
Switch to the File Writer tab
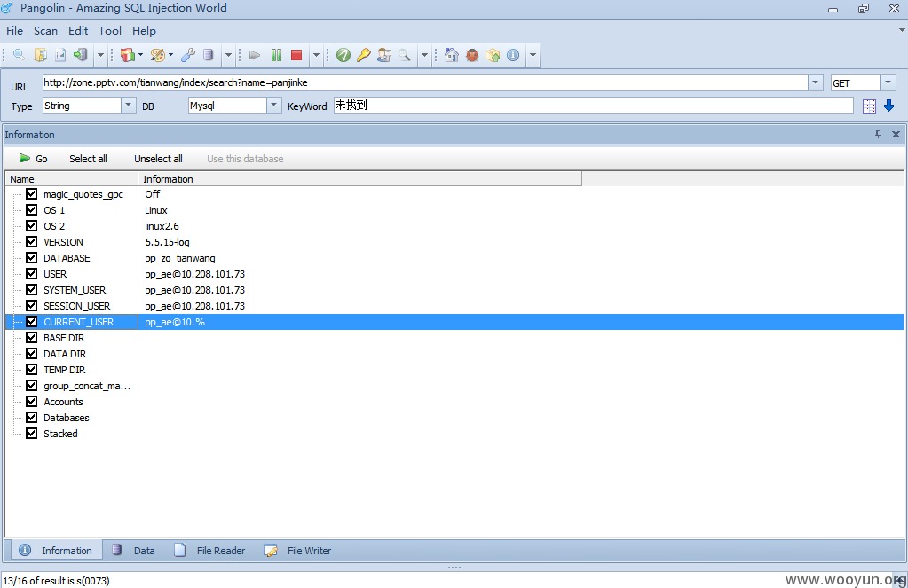[x=298, y=551]
